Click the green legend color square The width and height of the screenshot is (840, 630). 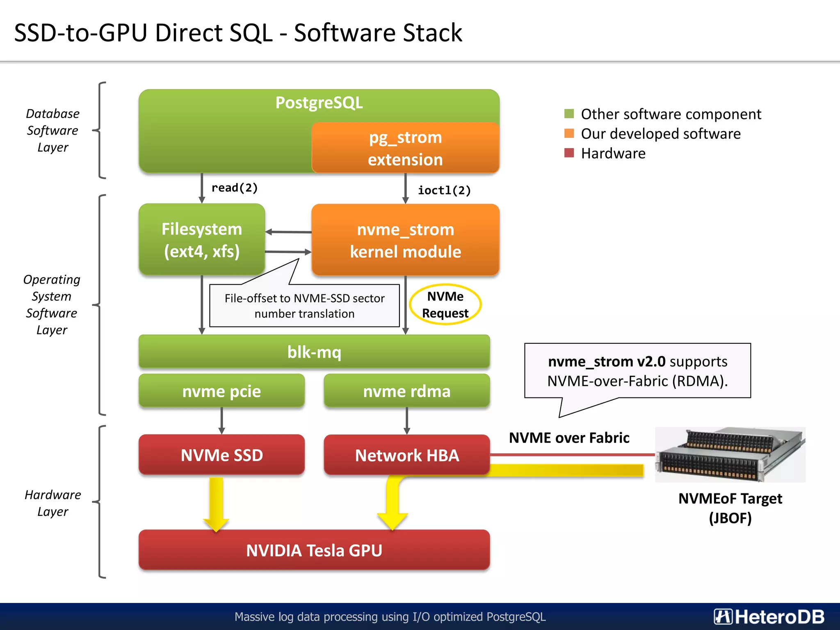click(569, 114)
